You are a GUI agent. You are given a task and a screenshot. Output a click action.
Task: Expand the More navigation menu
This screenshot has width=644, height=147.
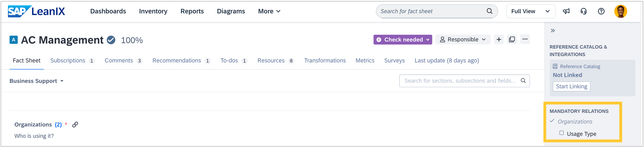pos(269,11)
